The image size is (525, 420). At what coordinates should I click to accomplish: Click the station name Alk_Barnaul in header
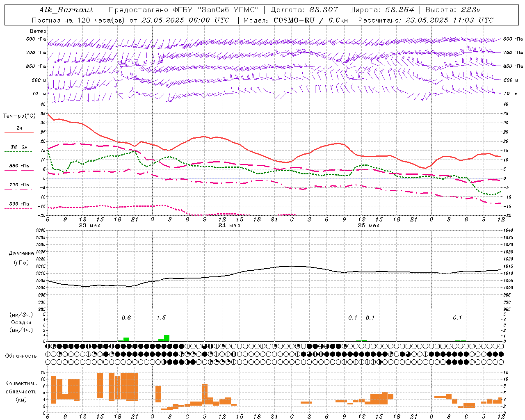pos(66,10)
